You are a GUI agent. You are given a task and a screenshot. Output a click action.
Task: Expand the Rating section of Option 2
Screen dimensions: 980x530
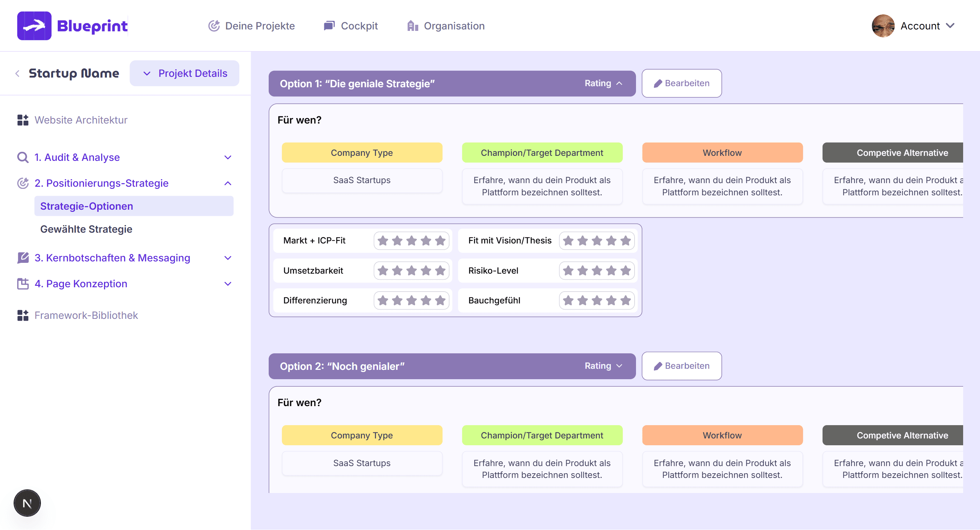(603, 366)
